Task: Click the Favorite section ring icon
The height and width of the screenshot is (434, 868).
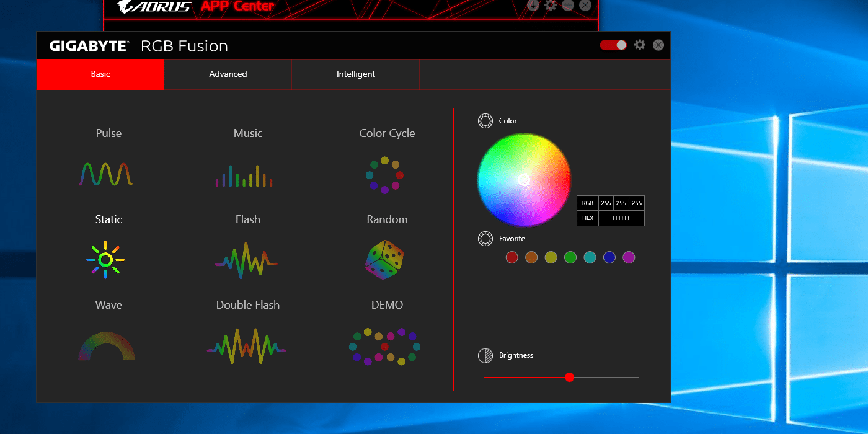Action: (485, 239)
